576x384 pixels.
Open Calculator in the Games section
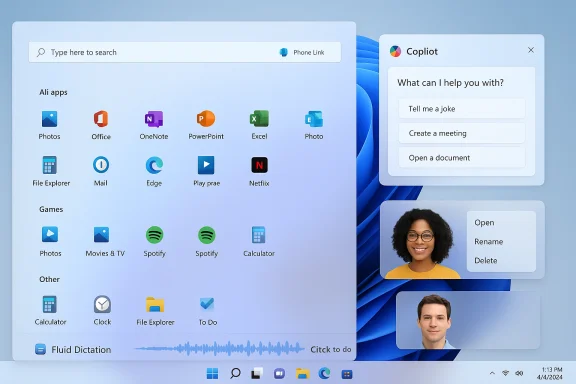[x=259, y=241]
